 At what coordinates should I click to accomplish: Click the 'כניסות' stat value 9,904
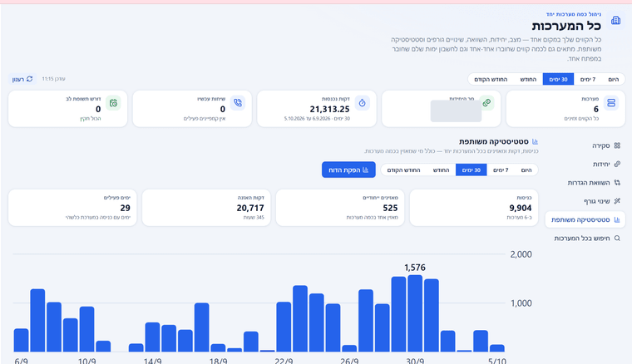(x=521, y=208)
